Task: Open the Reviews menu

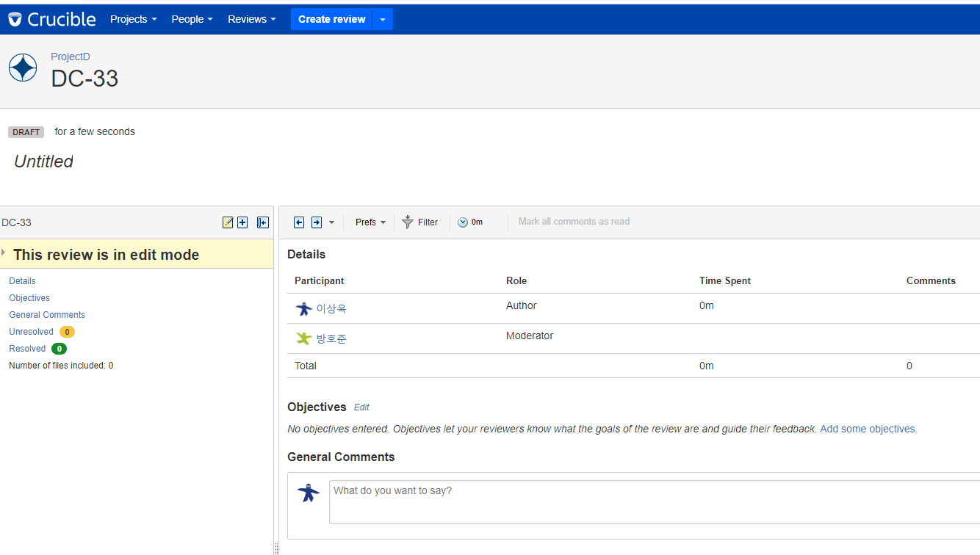Action: pyautogui.click(x=252, y=19)
